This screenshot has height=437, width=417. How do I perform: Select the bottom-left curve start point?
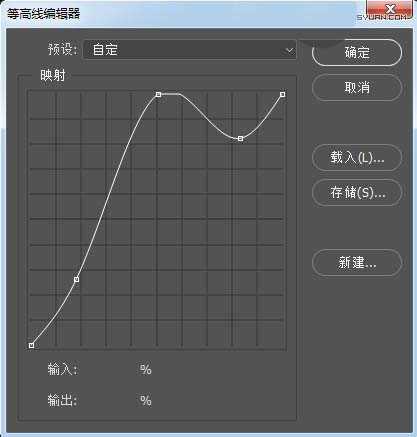pyautogui.click(x=31, y=345)
